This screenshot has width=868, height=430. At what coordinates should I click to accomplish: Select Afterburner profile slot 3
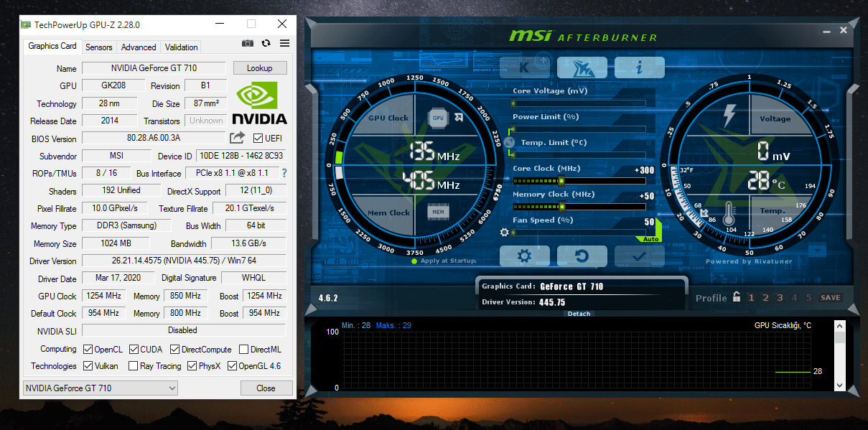[x=780, y=298]
